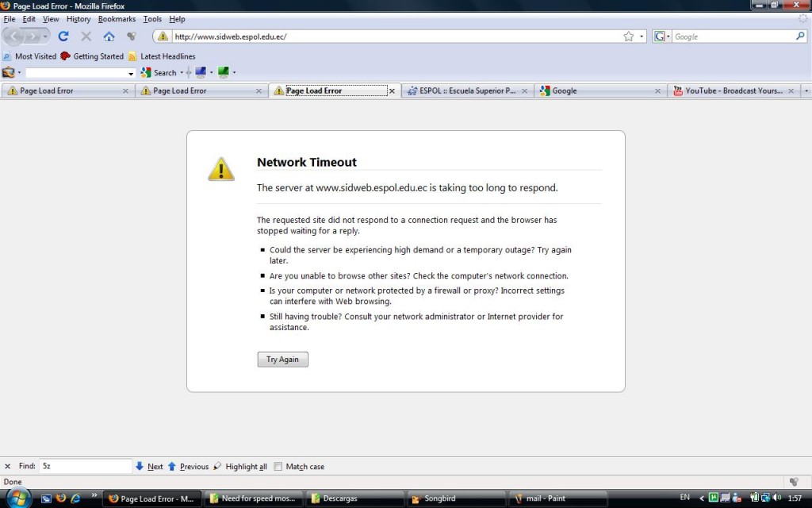Screen dimensions: 812x508
Task: Go to the Firefox home page
Action: 109,37
